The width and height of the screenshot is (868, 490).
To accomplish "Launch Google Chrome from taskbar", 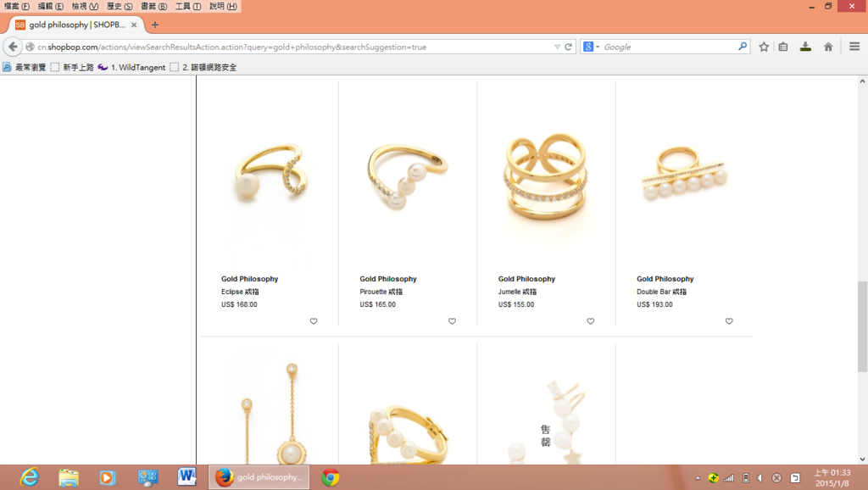I will [331, 477].
